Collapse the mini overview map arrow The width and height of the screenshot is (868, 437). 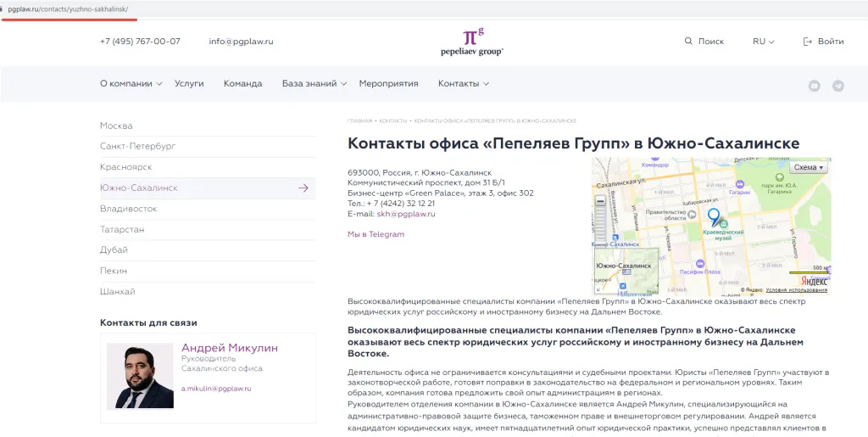(598, 289)
